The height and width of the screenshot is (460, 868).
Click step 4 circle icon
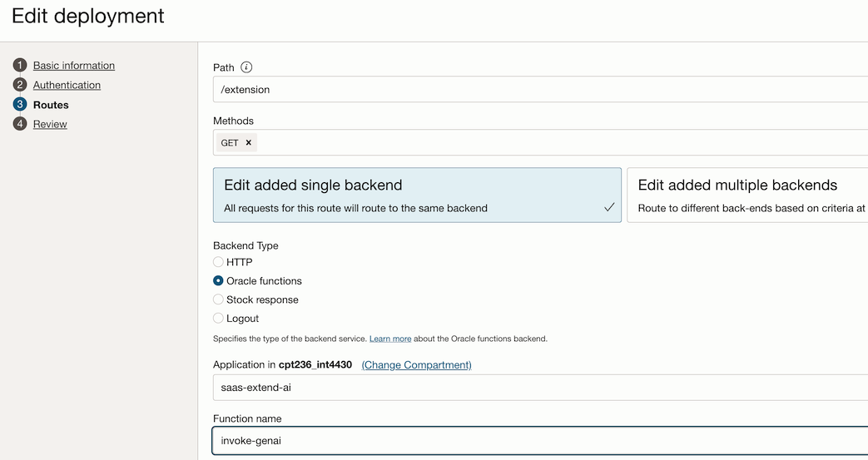(21, 124)
